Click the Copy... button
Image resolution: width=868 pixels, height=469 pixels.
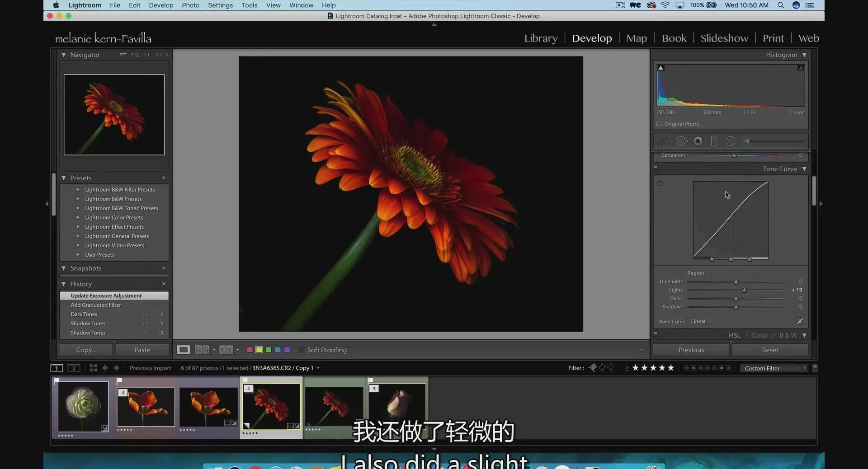click(86, 350)
